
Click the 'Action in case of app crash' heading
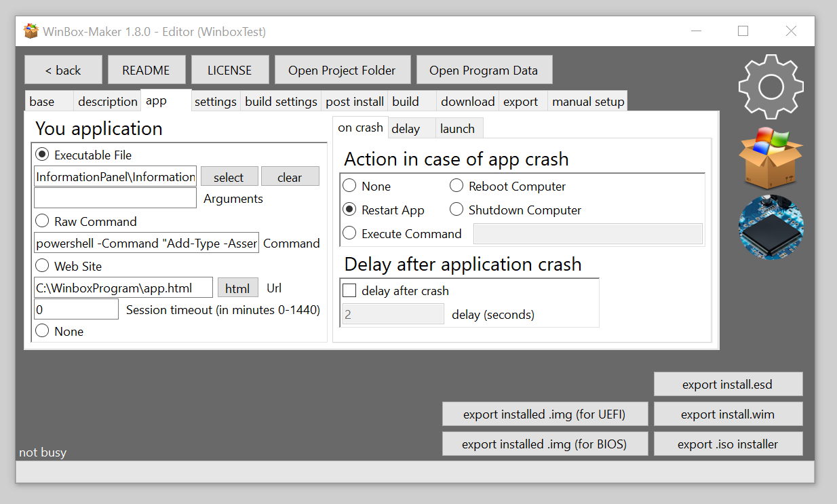point(456,159)
